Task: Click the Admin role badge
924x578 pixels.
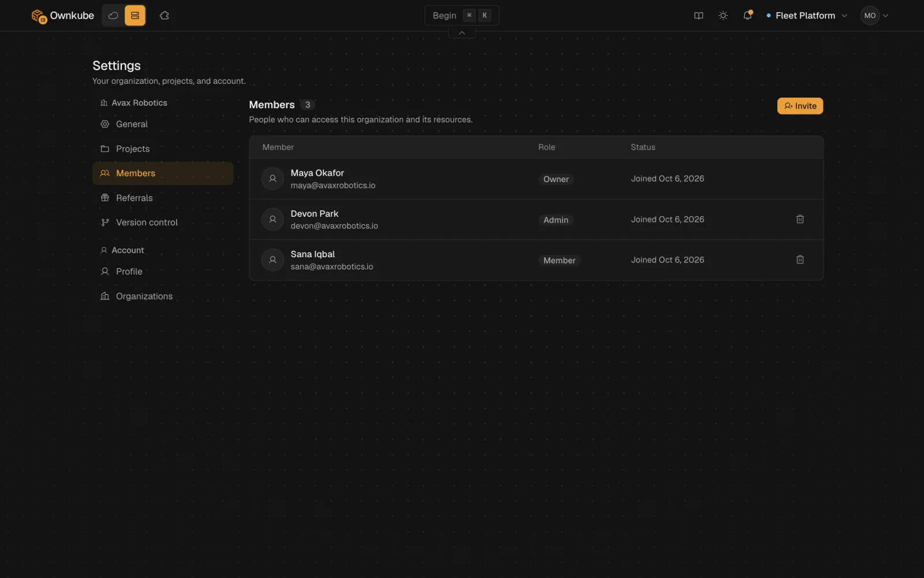Action: (556, 220)
